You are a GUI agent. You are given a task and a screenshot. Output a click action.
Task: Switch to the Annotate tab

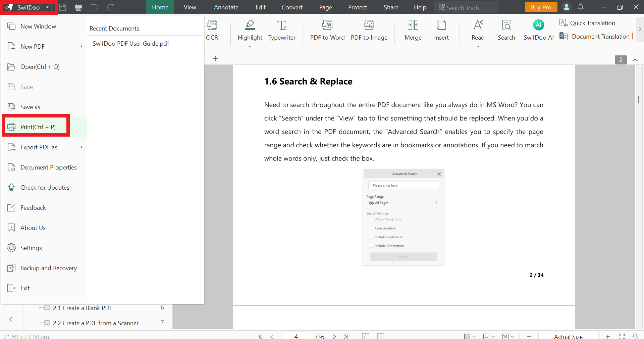tap(226, 7)
